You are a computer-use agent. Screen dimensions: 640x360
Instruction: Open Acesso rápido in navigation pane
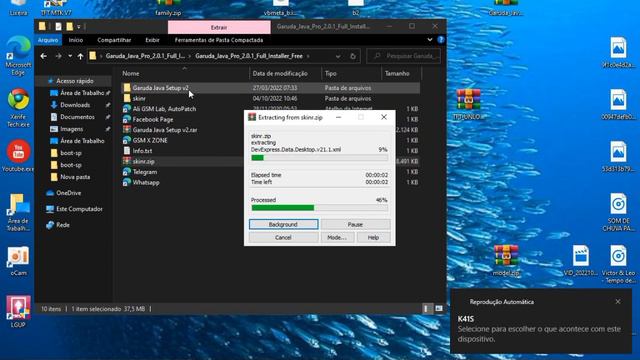(x=75, y=81)
